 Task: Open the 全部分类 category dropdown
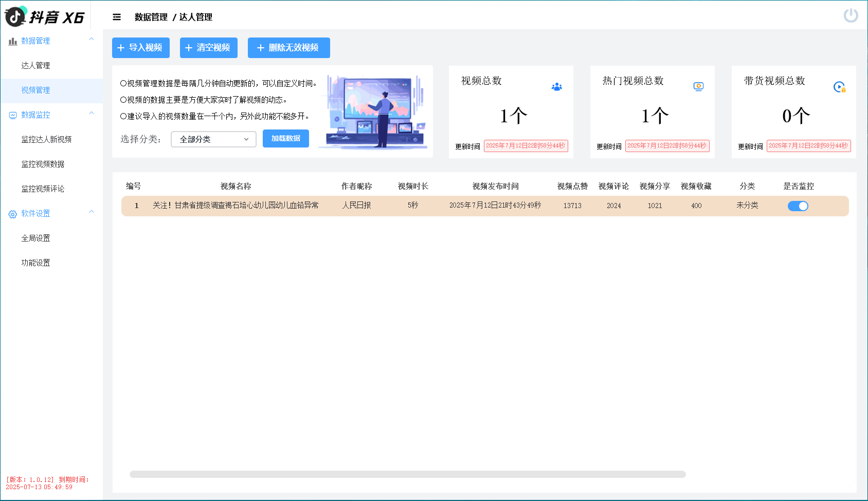(x=213, y=139)
